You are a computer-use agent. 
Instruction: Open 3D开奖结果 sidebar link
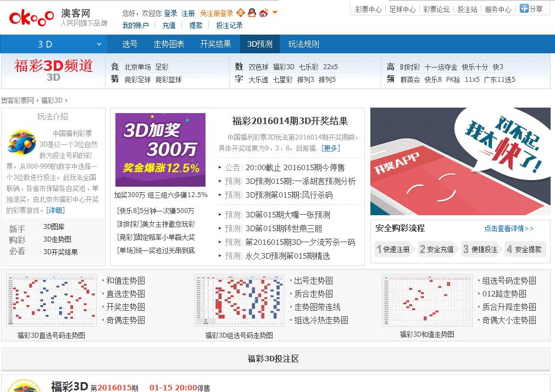(x=60, y=252)
